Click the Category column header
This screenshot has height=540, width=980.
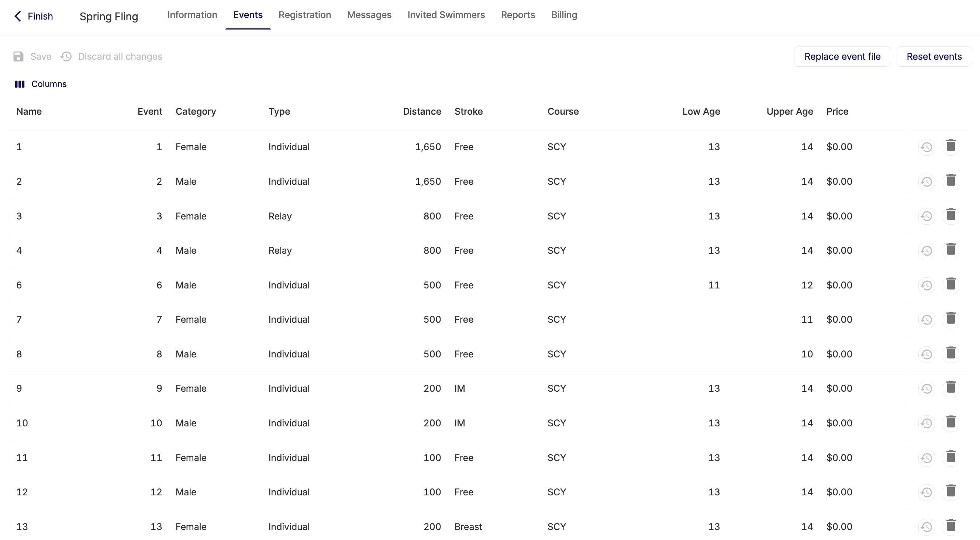(196, 111)
